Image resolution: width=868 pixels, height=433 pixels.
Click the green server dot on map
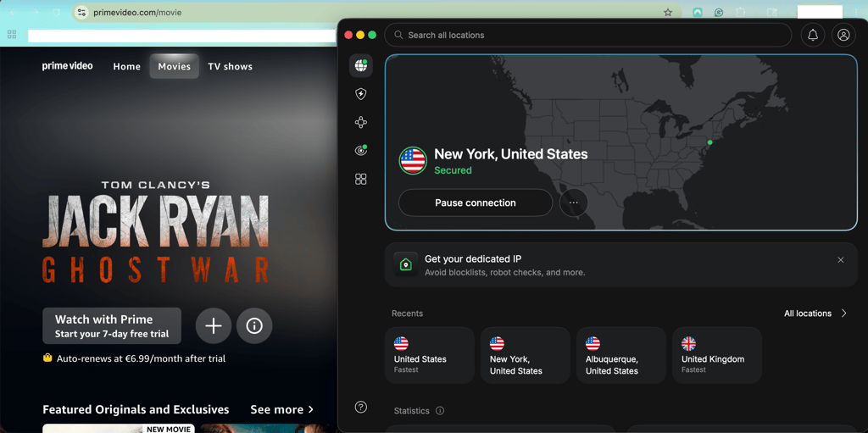pos(709,142)
